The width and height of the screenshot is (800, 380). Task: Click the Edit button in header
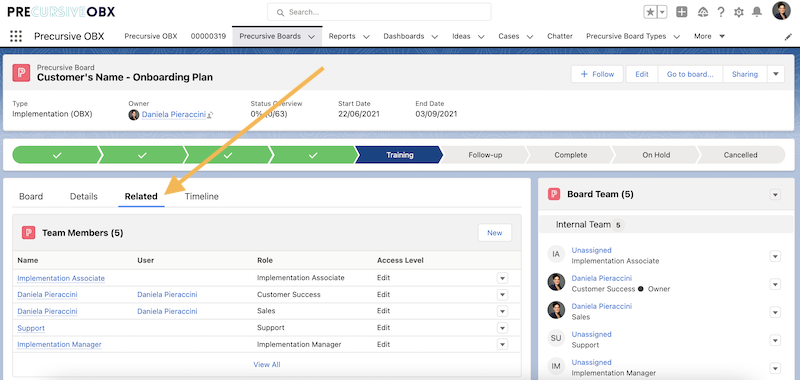[x=642, y=74]
